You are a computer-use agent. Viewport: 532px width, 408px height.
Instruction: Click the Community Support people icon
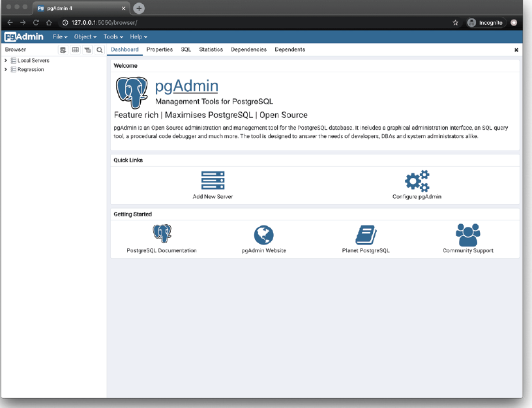pos(467,235)
